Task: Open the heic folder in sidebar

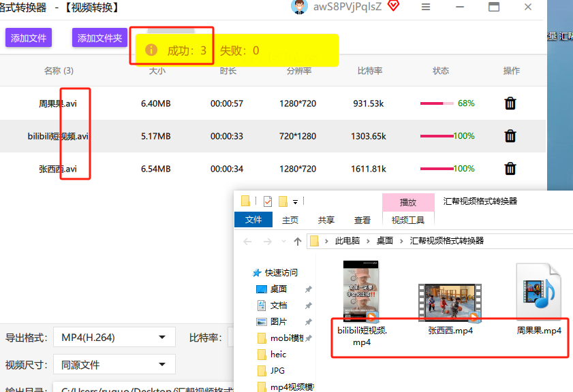Action: [272, 354]
